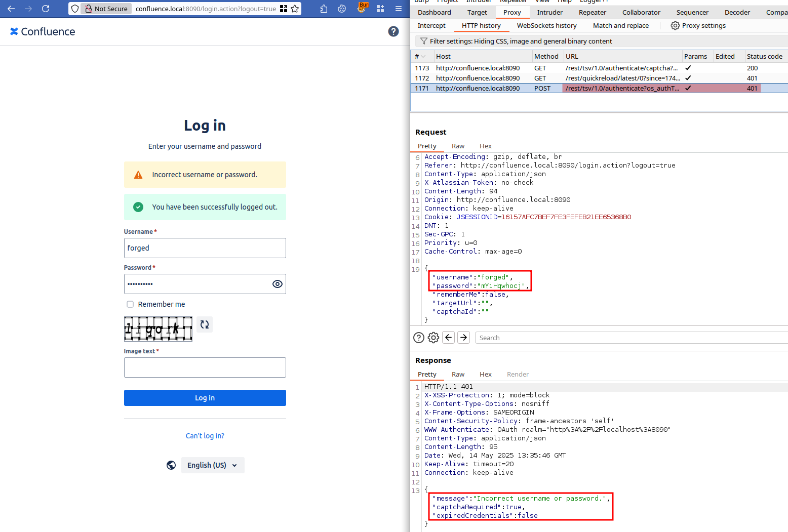Click the globe language icon
The width and height of the screenshot is (788, 532).
(171, 465)
